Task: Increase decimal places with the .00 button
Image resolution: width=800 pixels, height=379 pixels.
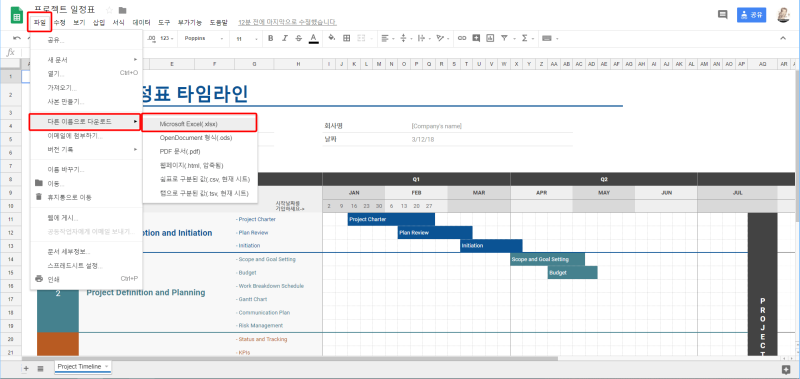Action: (x=151, y=38)
